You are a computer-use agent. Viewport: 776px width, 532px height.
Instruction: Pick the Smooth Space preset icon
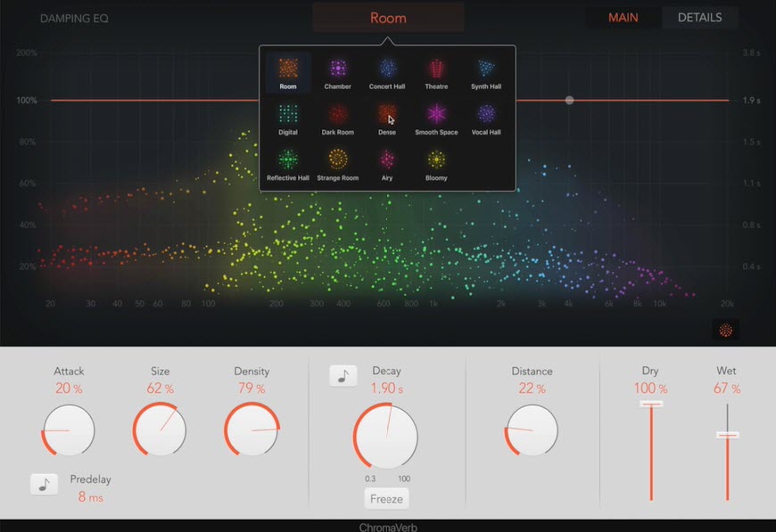(x=436, y=112)
